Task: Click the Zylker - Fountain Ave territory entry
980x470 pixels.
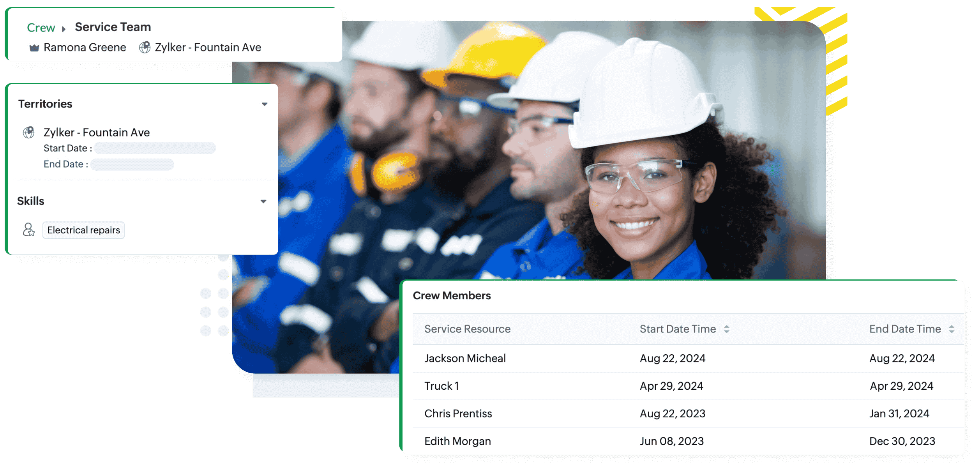Action: tap(97, 133)
